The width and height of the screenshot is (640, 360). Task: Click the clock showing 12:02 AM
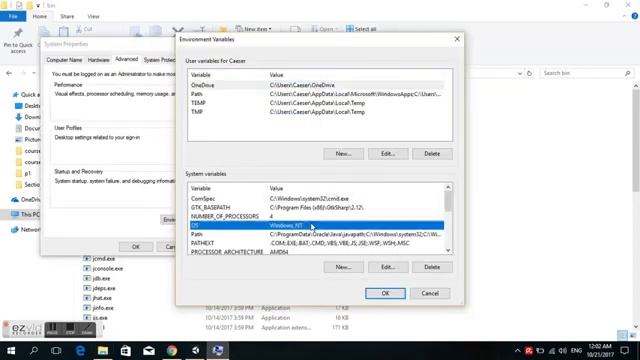[x=600, y=351]
